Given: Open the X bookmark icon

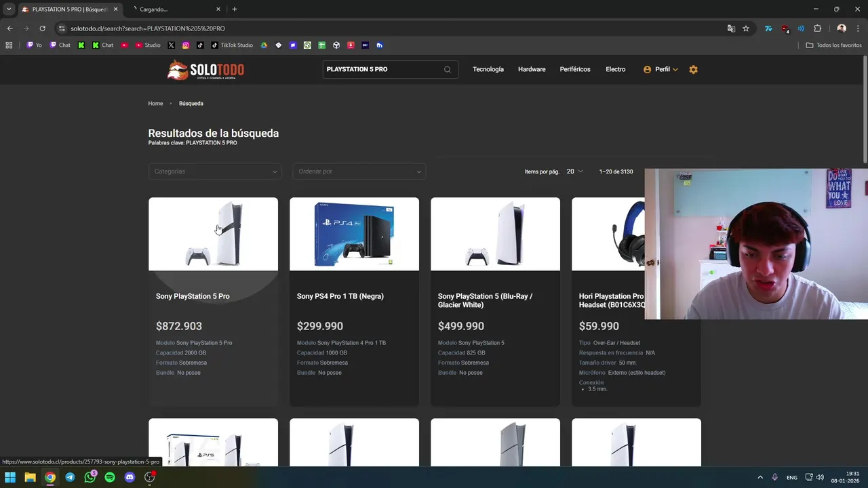Looking at the screenshot, I should point(171,45).
